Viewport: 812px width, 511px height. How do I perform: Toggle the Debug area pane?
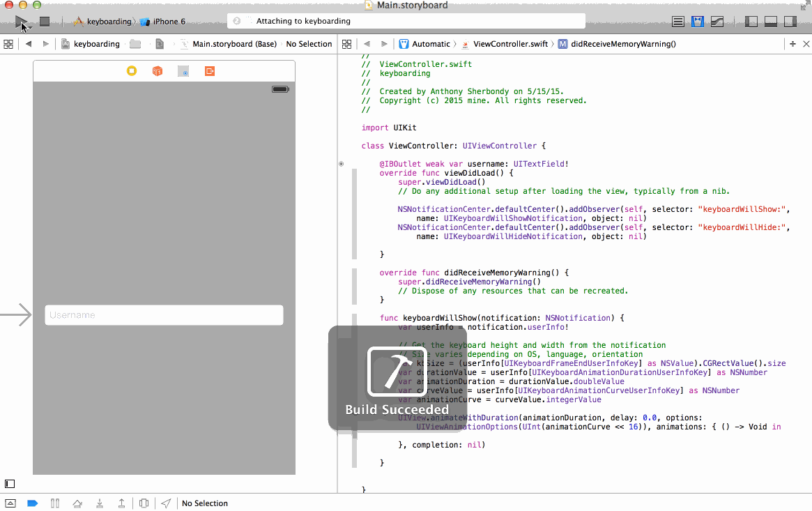(771, 22)
